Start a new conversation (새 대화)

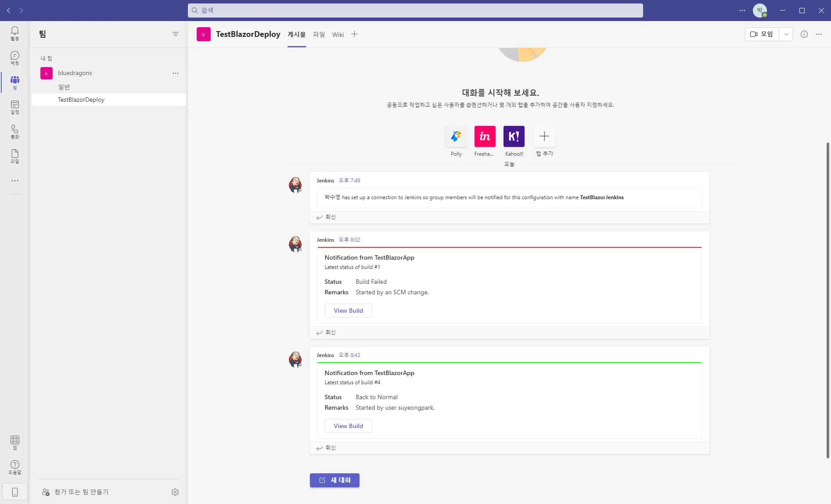335,480
